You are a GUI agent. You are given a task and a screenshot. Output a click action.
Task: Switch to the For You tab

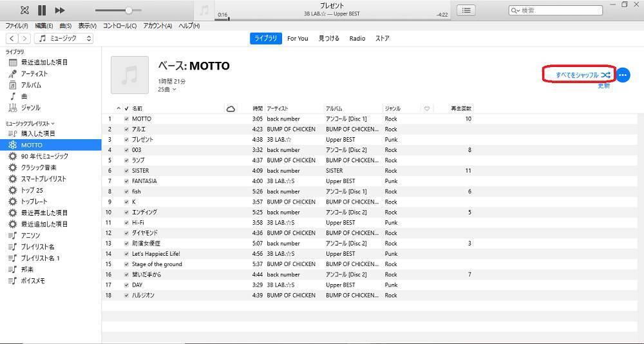point(298,39)
